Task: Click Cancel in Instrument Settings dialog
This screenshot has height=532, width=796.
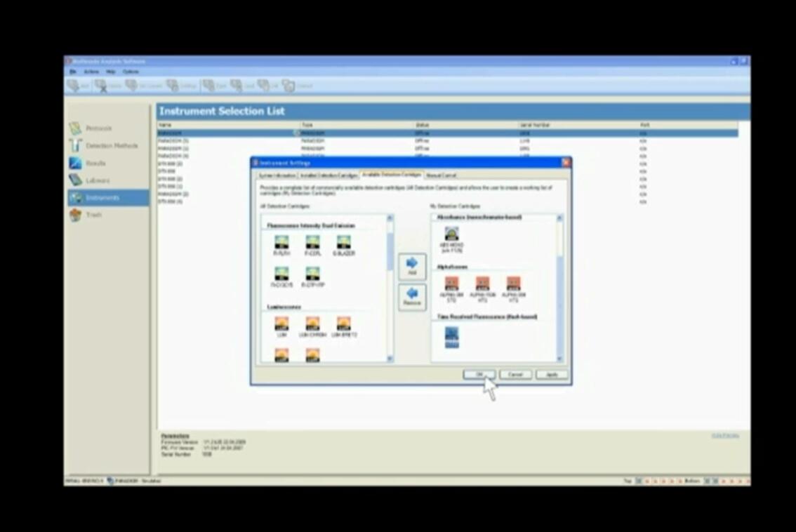Action: pos(515,375)
